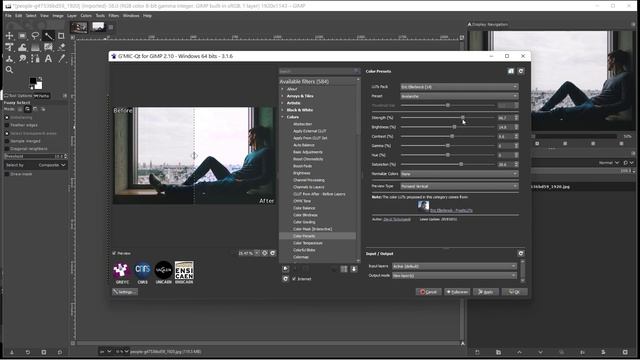Open the G'MIC Settings button
This screenshot has width=640, height=360.
(125, 292)
